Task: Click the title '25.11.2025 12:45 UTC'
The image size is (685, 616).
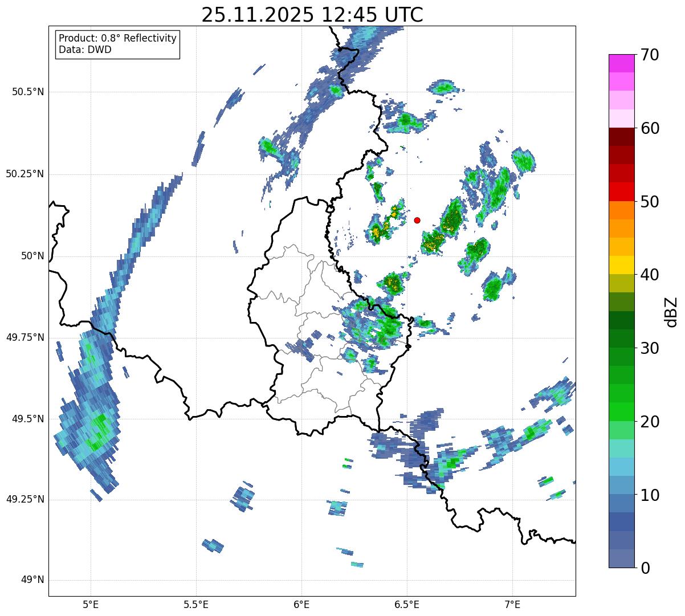Action: tap(312, 15)
